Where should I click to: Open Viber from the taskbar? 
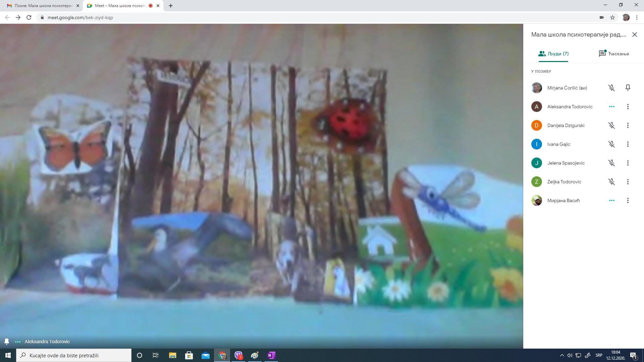(x=238, y=355)
